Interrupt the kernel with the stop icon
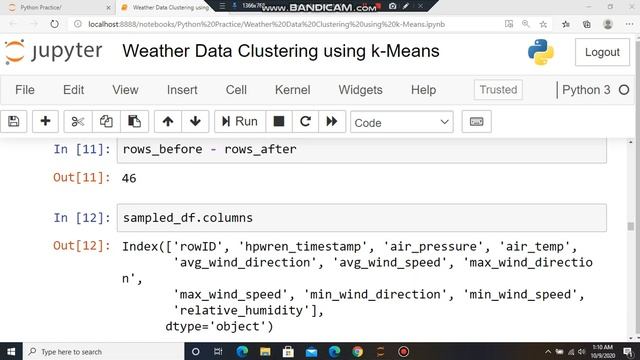This screenshot has width=640, height=360. click(279, 121)
